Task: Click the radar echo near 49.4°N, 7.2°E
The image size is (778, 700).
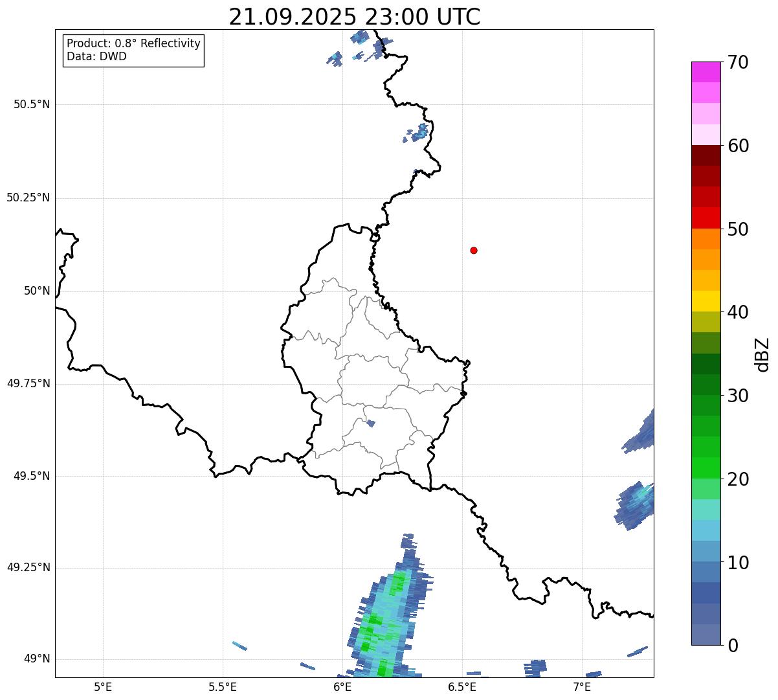Action: [634, 505]
